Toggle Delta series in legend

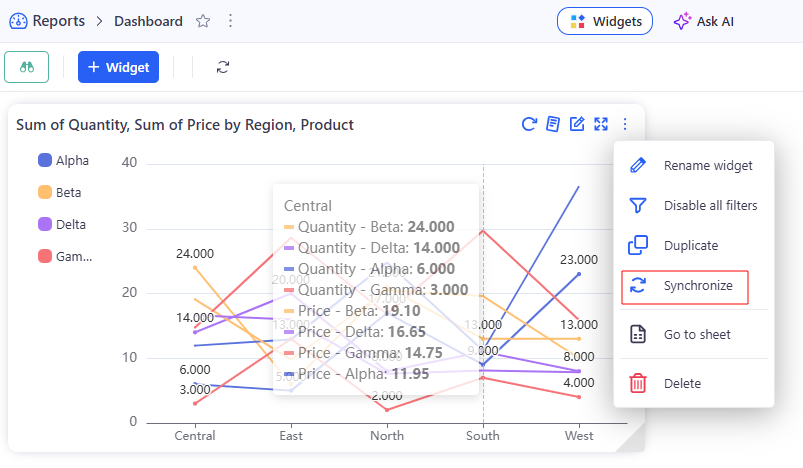point(61,224)
